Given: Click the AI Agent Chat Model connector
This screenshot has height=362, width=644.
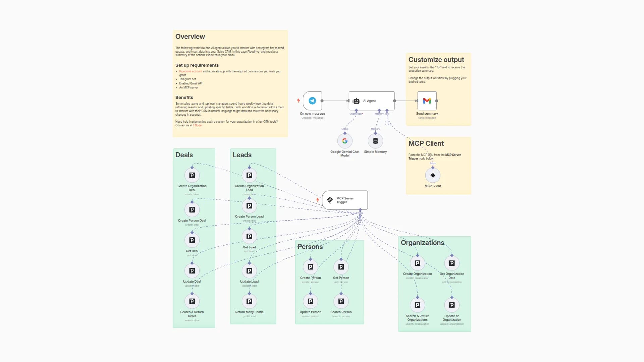Looking at the screenshot, I should click(x=356, y=110).
